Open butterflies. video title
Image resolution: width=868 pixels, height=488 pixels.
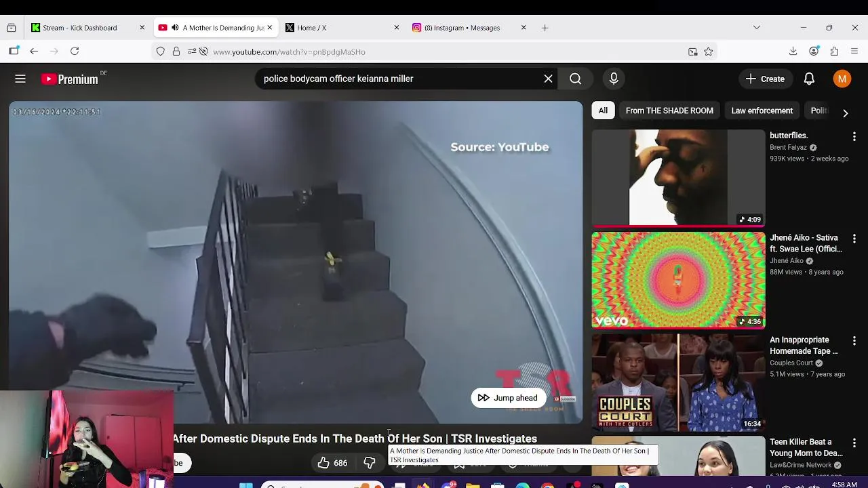coord(789,136)
